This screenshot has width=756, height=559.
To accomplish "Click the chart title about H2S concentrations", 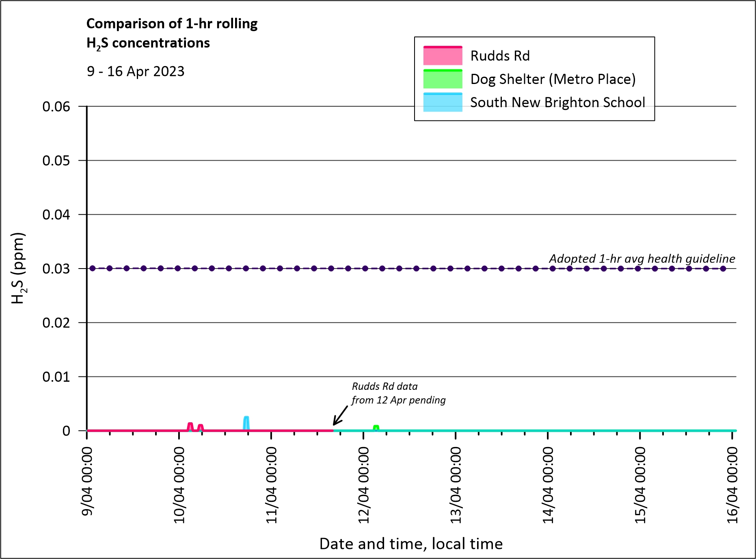I will (x=172, y=33).
